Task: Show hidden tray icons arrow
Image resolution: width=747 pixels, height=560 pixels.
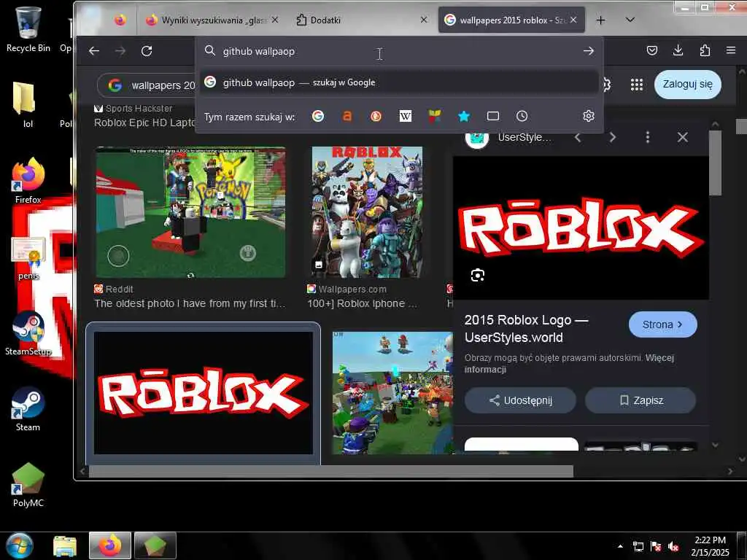Action: click(620, 546)
